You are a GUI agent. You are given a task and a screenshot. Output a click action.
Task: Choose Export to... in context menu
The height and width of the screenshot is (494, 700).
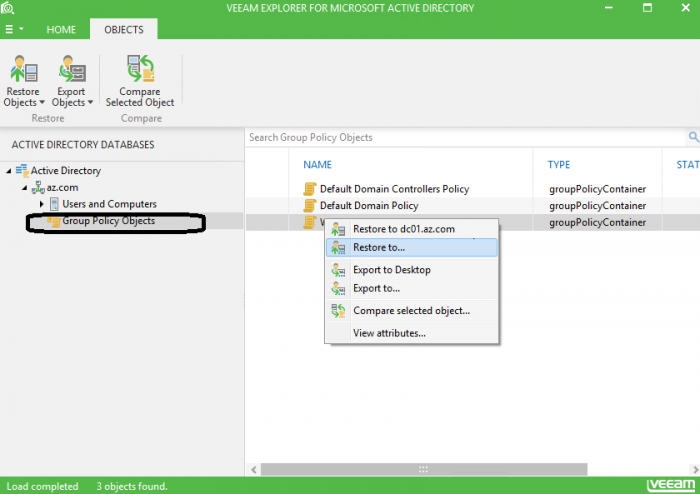[x=412, y=288]
